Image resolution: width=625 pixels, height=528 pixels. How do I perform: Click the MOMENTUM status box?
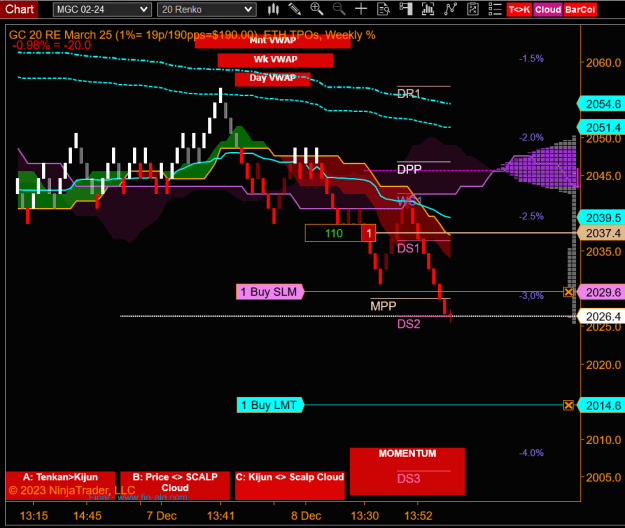(407, 471)
